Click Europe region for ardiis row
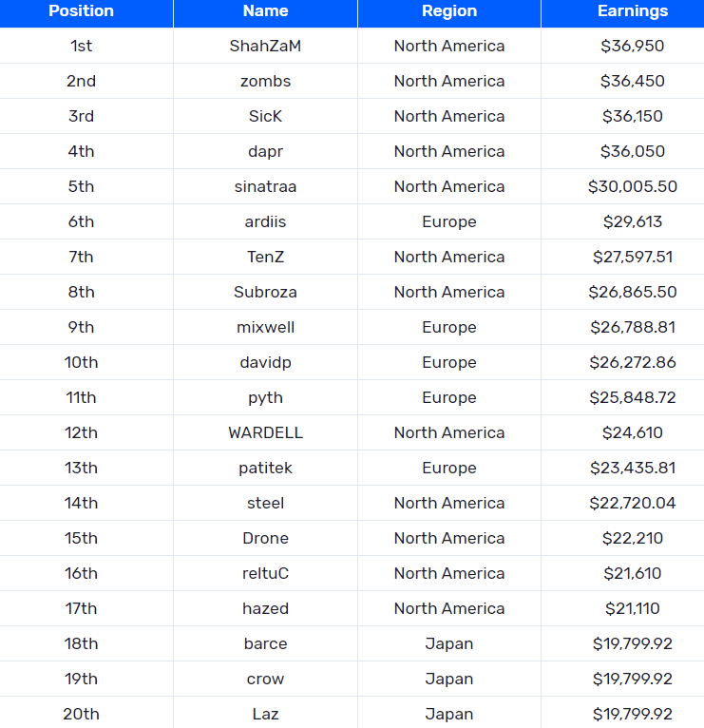 [448, 221]
